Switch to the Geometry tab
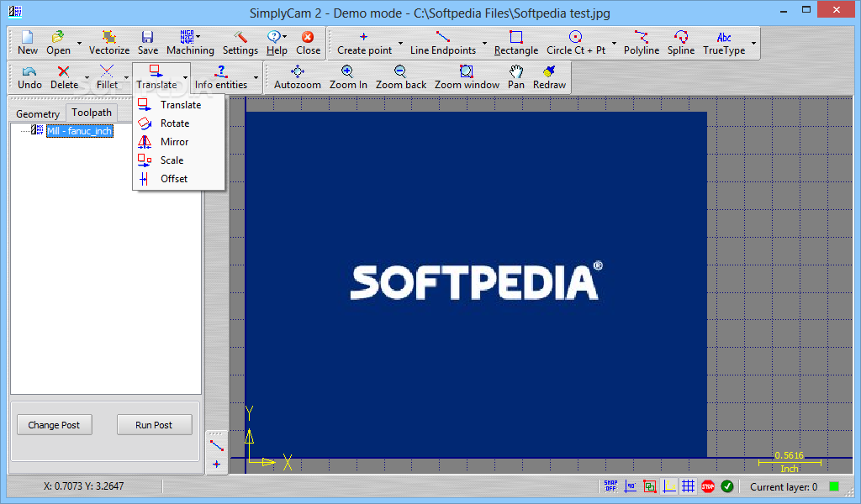The width and height of the screenshot is (861, 504). [37, 113]
